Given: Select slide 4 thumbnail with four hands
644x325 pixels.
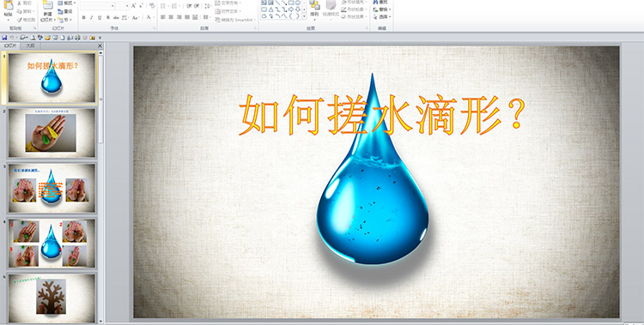Looking at the screenshot, I should coord(52,243).
